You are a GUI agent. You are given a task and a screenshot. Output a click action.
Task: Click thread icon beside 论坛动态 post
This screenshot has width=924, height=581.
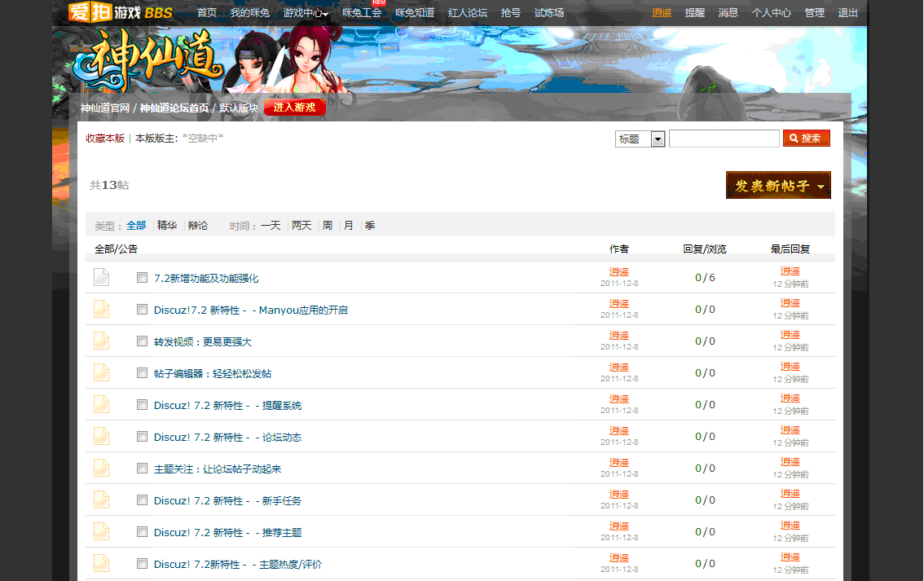101,436
